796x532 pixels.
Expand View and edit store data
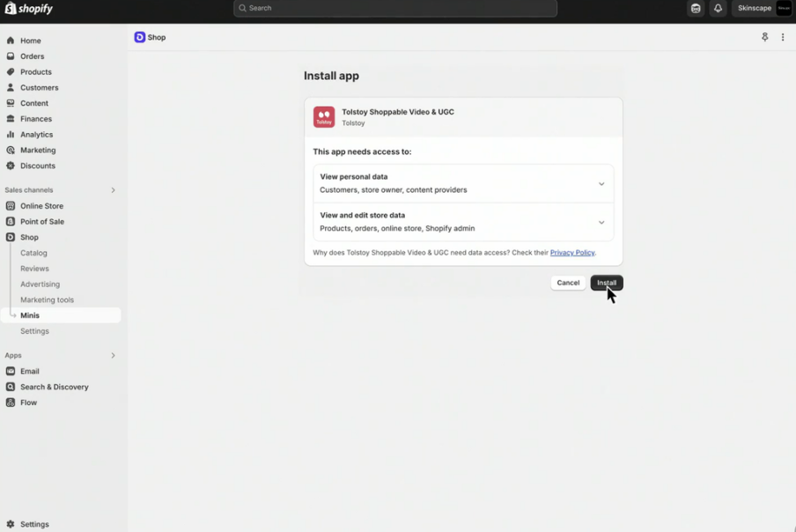click(x=601, y=222)
